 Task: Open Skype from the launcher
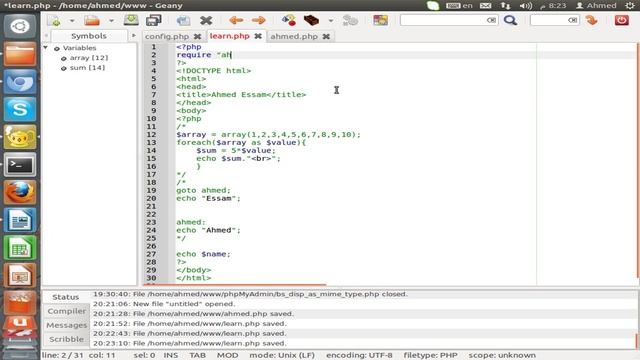coord(20,109)
